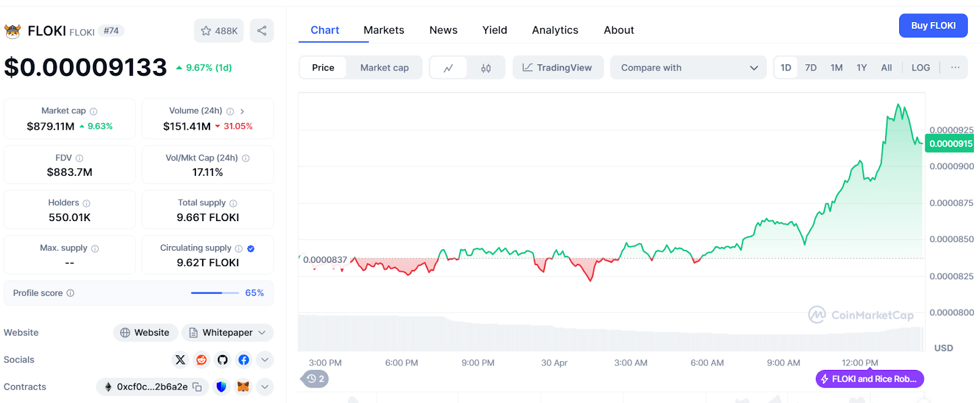
Task: Click the blue shield security icon
Action: (222, 387)
